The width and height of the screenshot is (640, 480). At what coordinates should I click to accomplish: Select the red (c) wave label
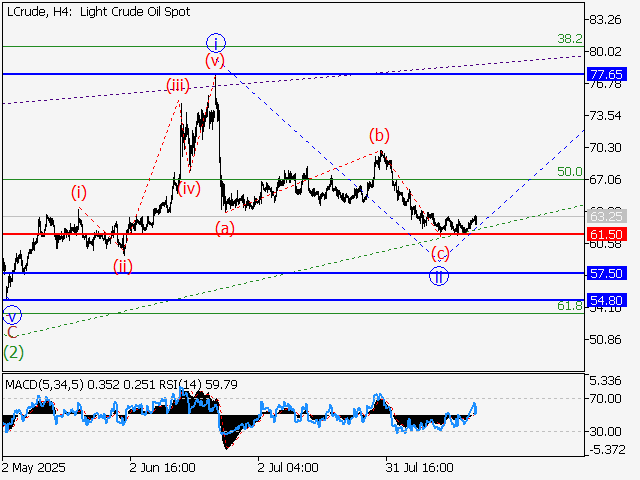point(439,253)
